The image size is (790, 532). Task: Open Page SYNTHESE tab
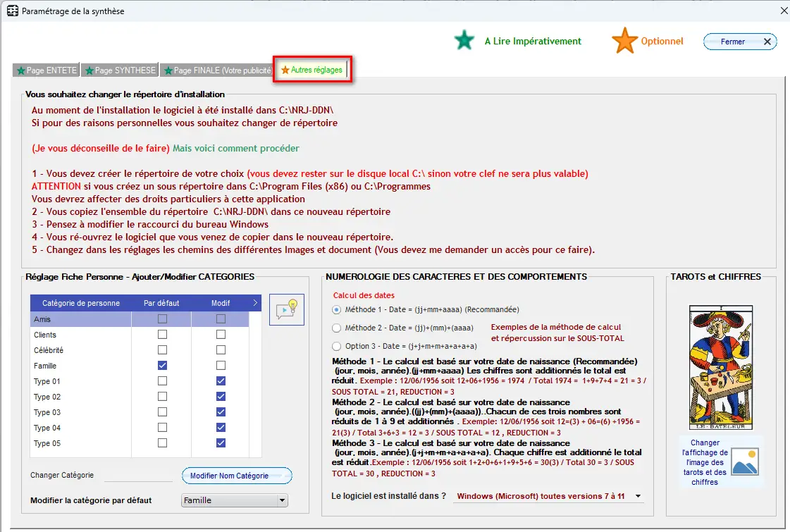120,70
